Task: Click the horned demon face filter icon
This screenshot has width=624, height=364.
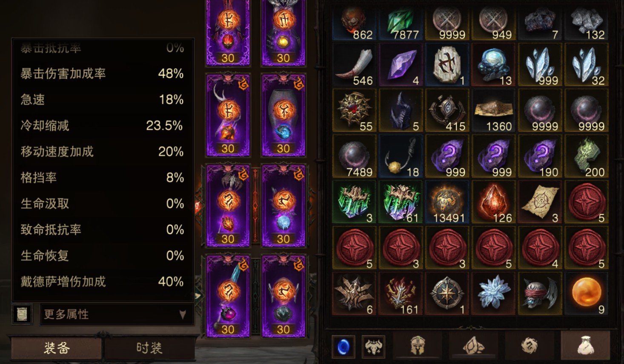Action: click(x=373, y=347)
